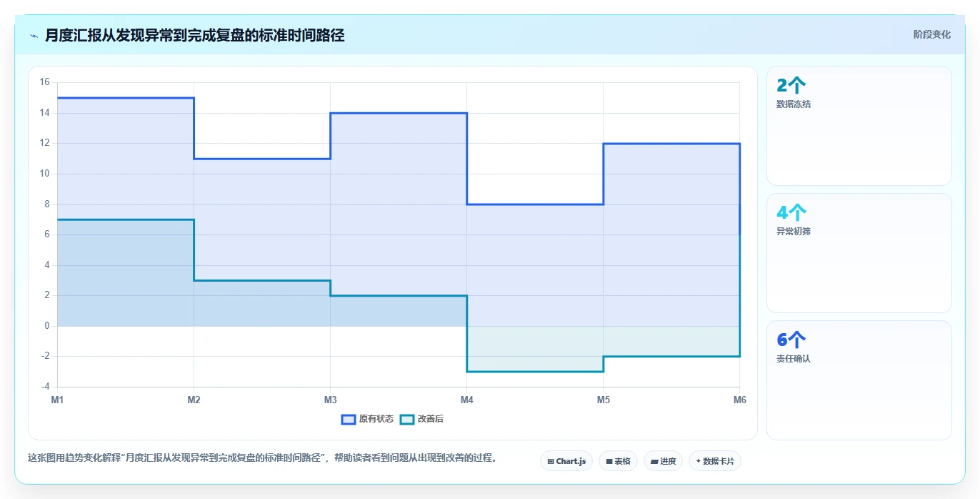Image resolution: width=980 pixels, height=499 pixels.
Task: Open the 责任确认 stat card
Action: click(x=859, y=380)
